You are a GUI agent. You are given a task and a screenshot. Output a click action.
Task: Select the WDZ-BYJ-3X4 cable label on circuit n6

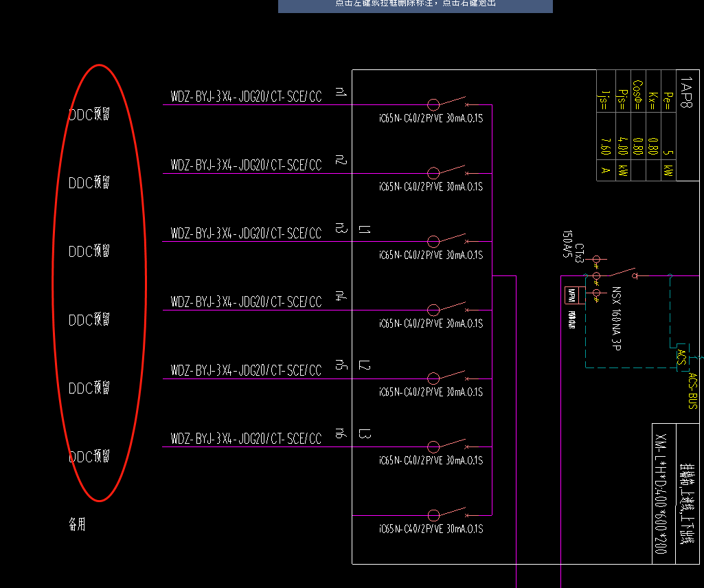[246, 438]
